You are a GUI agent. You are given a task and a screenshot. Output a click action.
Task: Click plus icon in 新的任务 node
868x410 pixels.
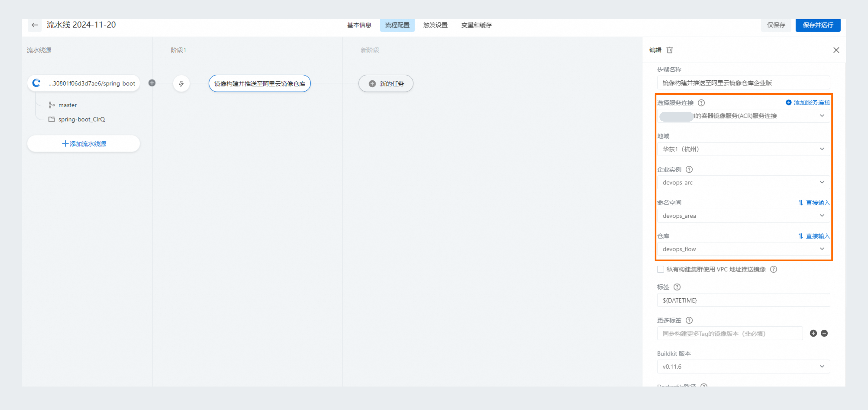[x=372, y=83]
